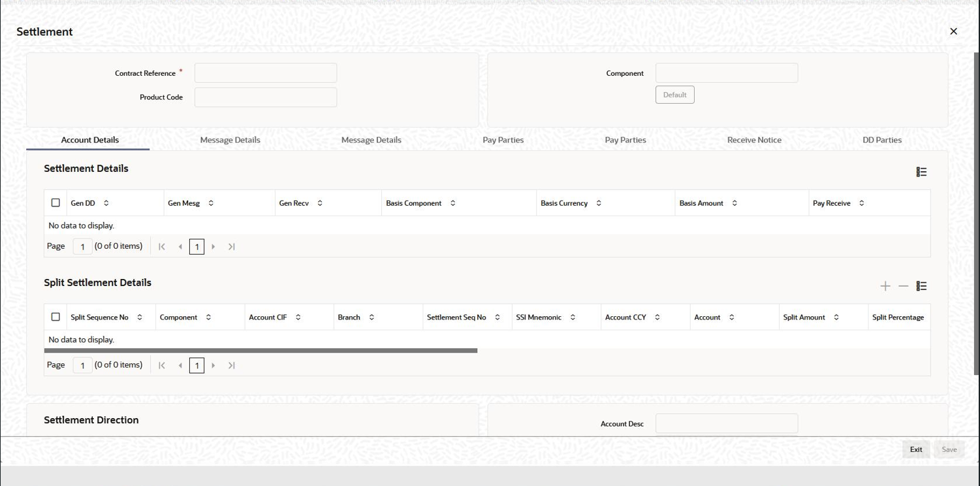The image size is (980, 486).
Task: Switch to the DD Parties tab
Action: pyautogui.click(x=882, y=139)
